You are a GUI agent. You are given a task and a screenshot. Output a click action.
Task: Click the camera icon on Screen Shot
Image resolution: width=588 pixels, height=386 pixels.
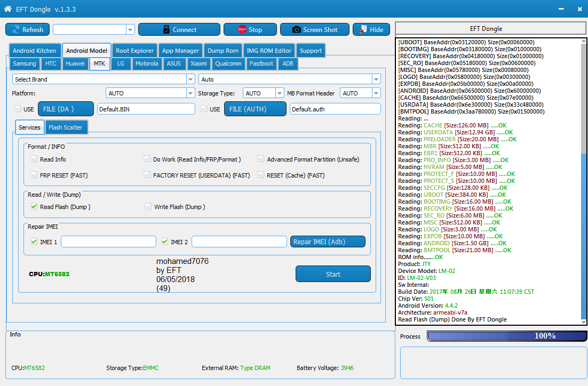296,30
